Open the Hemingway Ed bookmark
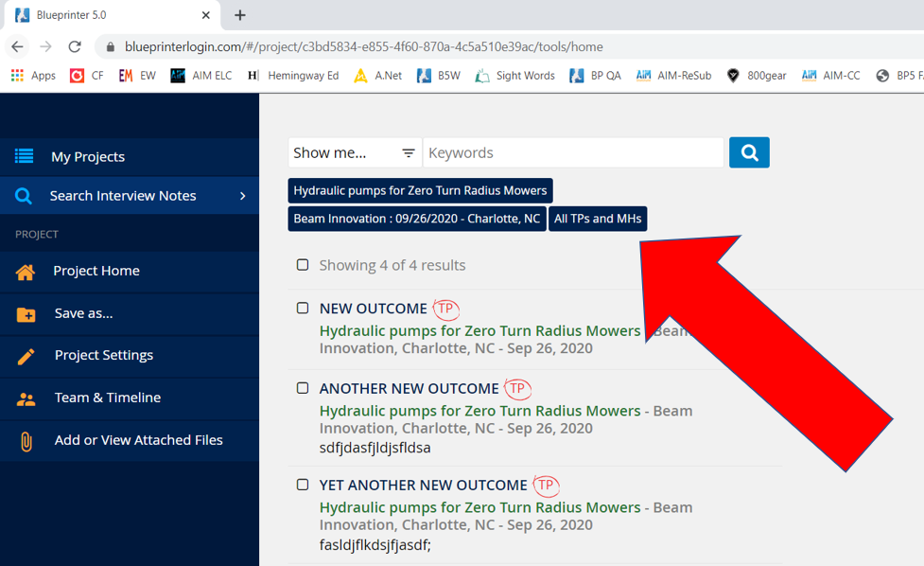The height and width of the screenshot is (566, 924). point(293,76)
